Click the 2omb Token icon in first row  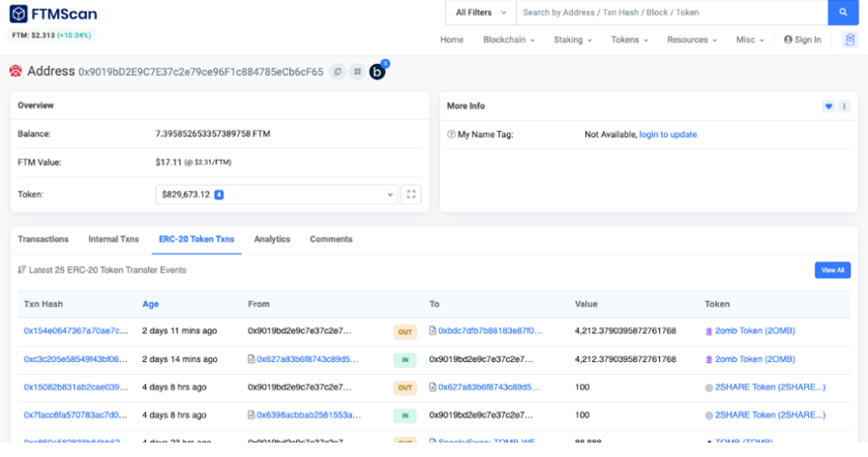[708, 331]
